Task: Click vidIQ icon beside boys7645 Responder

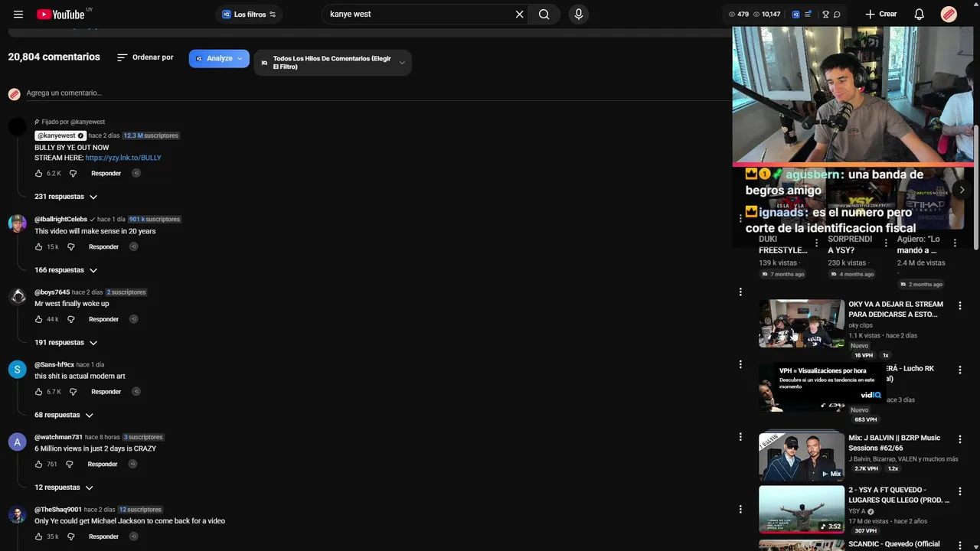Action: pos(134,319)
